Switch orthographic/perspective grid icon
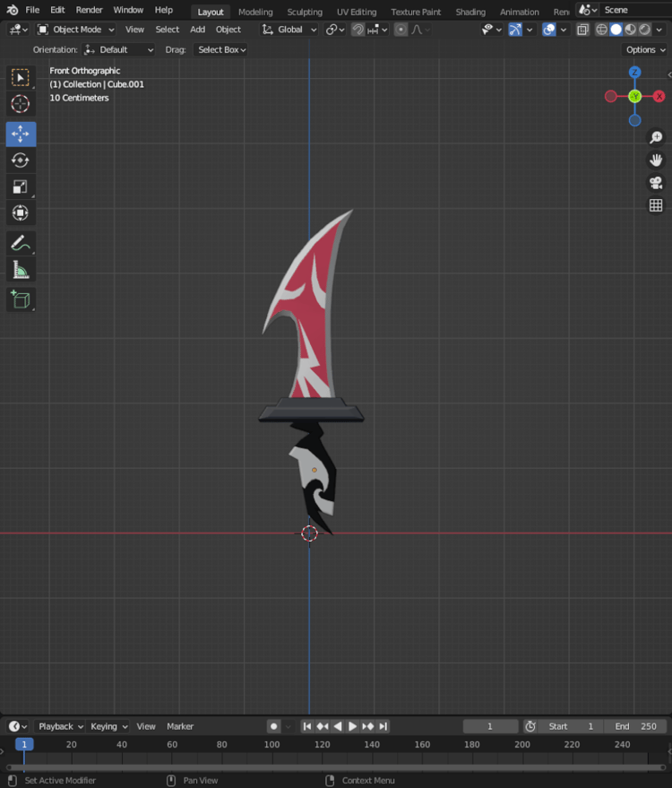 click(656, 205)
